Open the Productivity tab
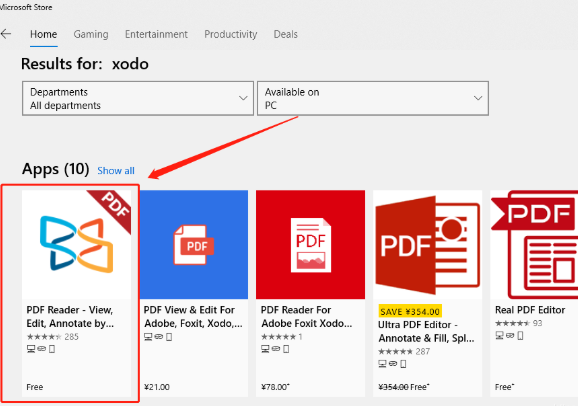 tap(231, 34)
